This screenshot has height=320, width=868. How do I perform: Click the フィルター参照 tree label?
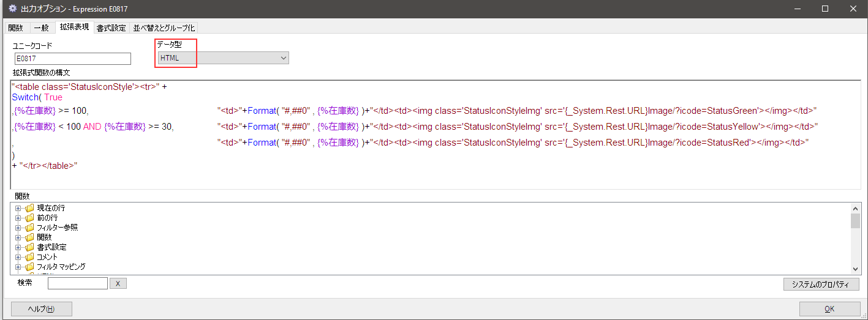[57, 228]
